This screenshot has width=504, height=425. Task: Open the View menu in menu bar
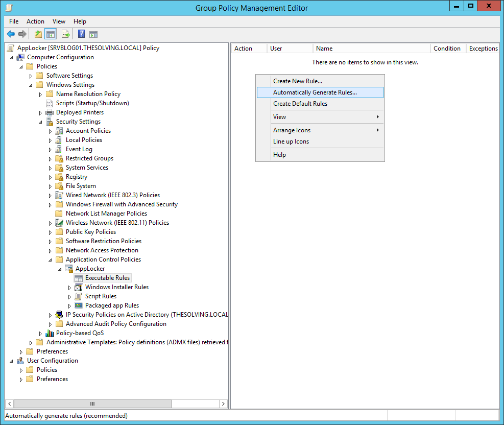tap(59, 21)
